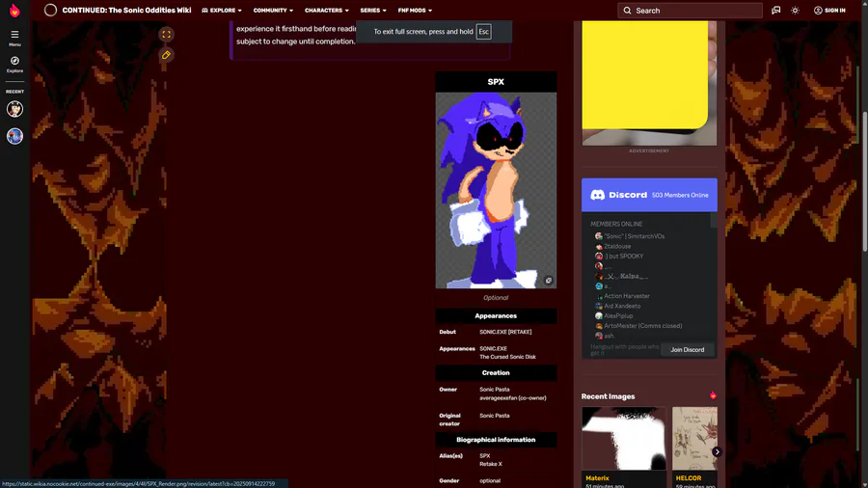Click the SPX character render image
868x488 pixels.
pyautogui.click(x=496, y=190)
